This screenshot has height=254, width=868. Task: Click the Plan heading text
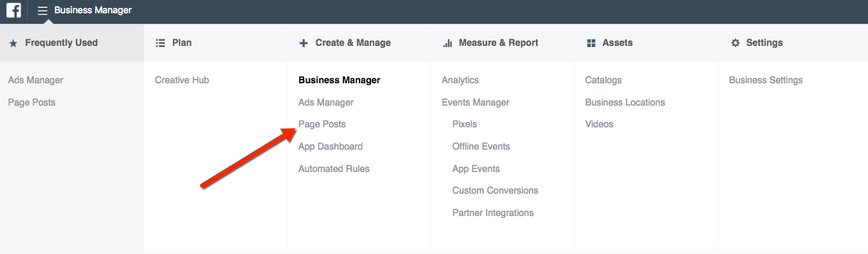coord(182,43)
